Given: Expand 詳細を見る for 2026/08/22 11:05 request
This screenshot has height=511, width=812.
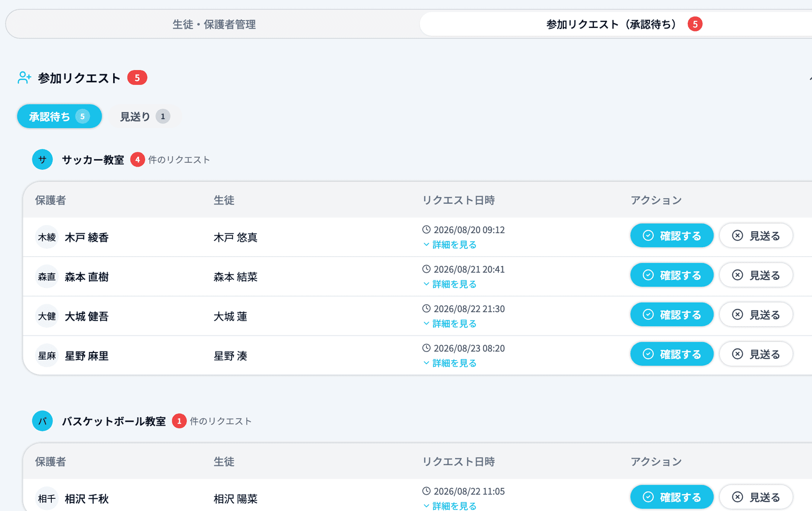Looking at the screenshot, I should pos(450,506).
